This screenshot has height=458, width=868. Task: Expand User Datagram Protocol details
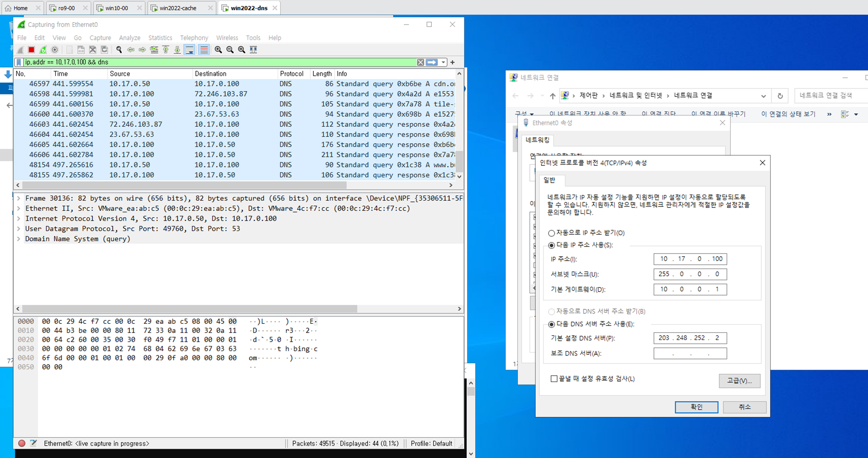19,229
